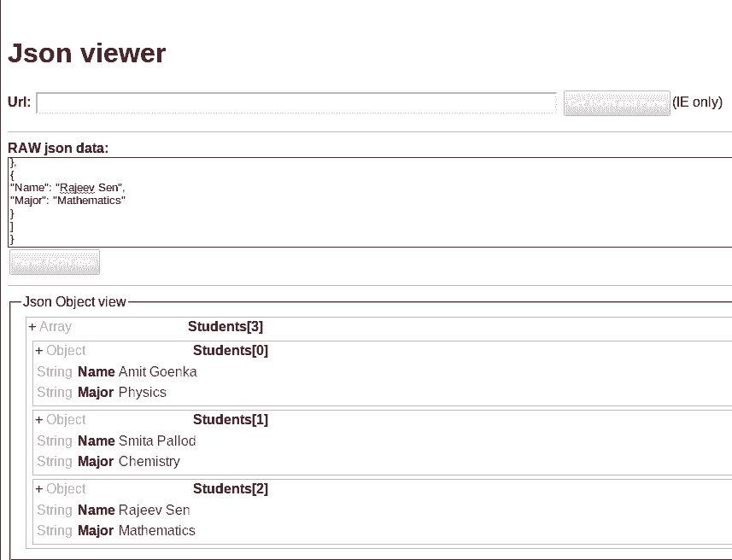Click the value Amit Goenka

pos(158,372)
